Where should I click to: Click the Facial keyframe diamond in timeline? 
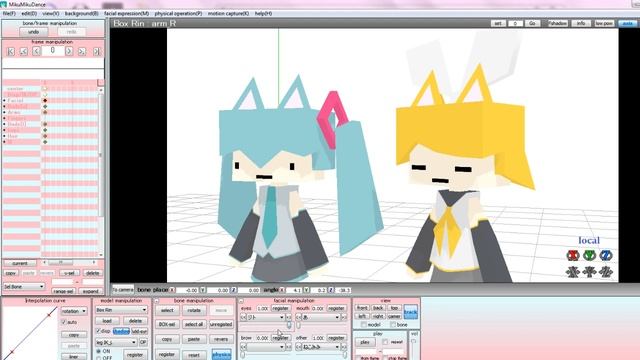tap(45, 100)
